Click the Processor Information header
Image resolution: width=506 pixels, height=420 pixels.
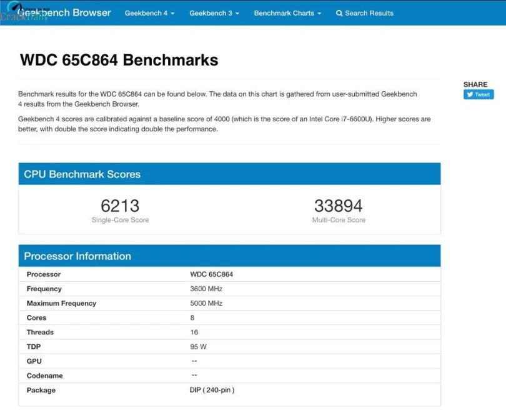[x=229, y=256]
